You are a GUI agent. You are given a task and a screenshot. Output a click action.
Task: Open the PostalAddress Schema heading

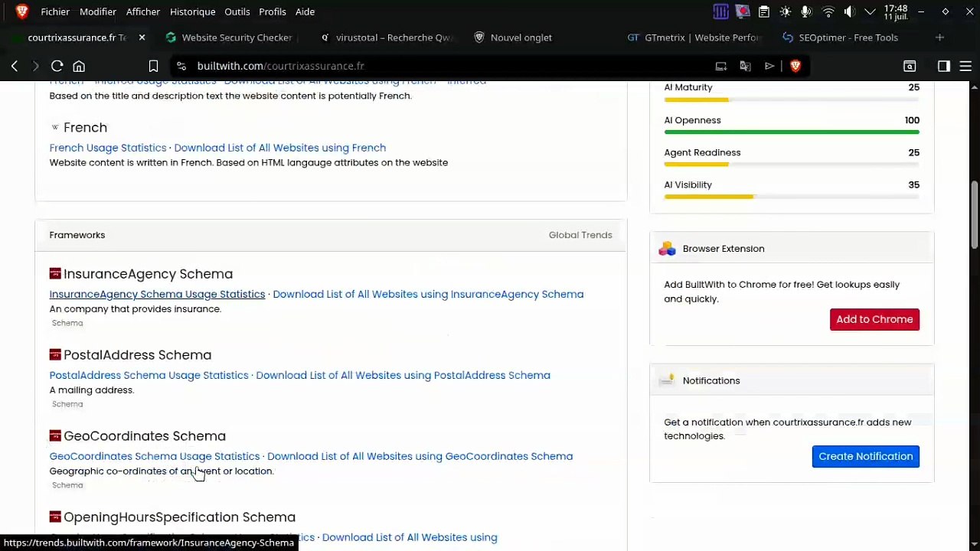pos(137,355)
